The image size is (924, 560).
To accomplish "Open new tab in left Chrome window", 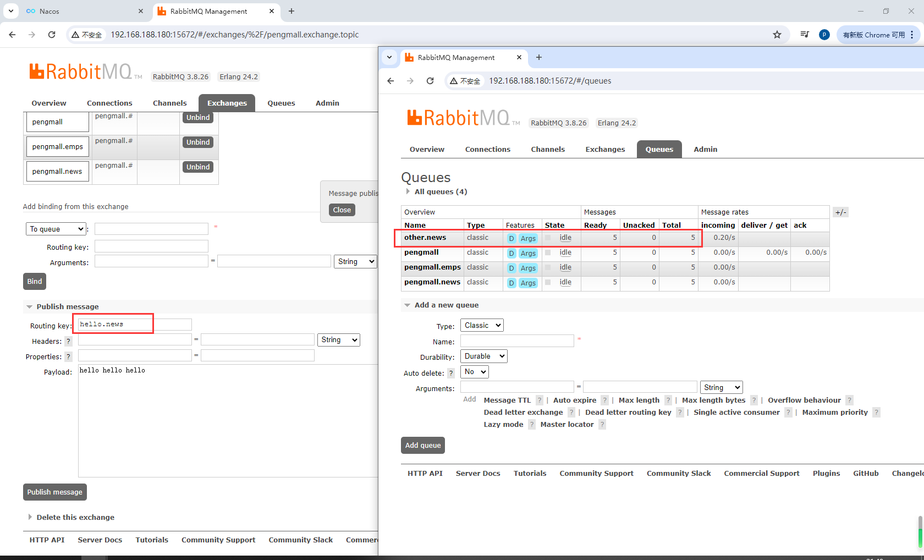I will pos(291,11).
